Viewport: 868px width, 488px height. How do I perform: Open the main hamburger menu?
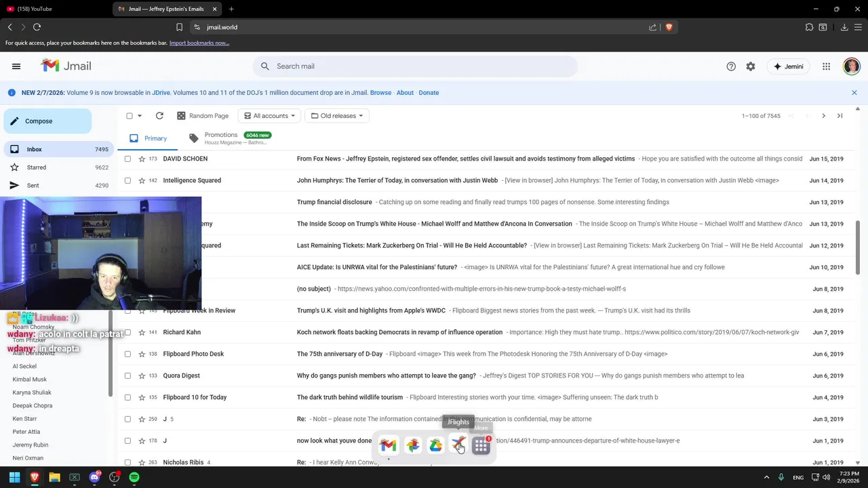point(16,66)
